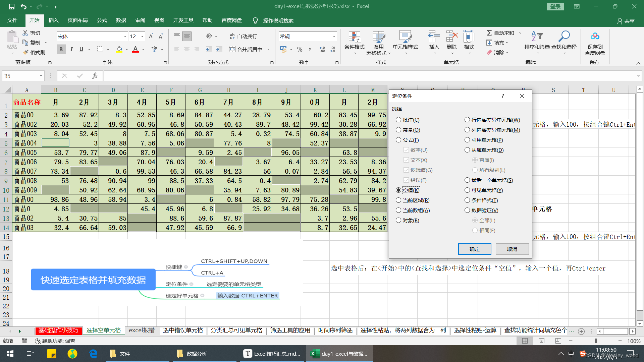Click the Save to Baidu Netdisk (保存到百度网盘) icon
This screenshot has width=644, height=362.
pyautogui.click(x=595, y=37)
